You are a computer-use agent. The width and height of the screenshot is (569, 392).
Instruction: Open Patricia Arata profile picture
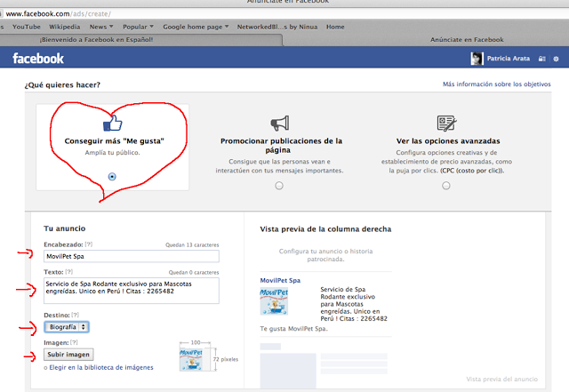tap(477, 59)
